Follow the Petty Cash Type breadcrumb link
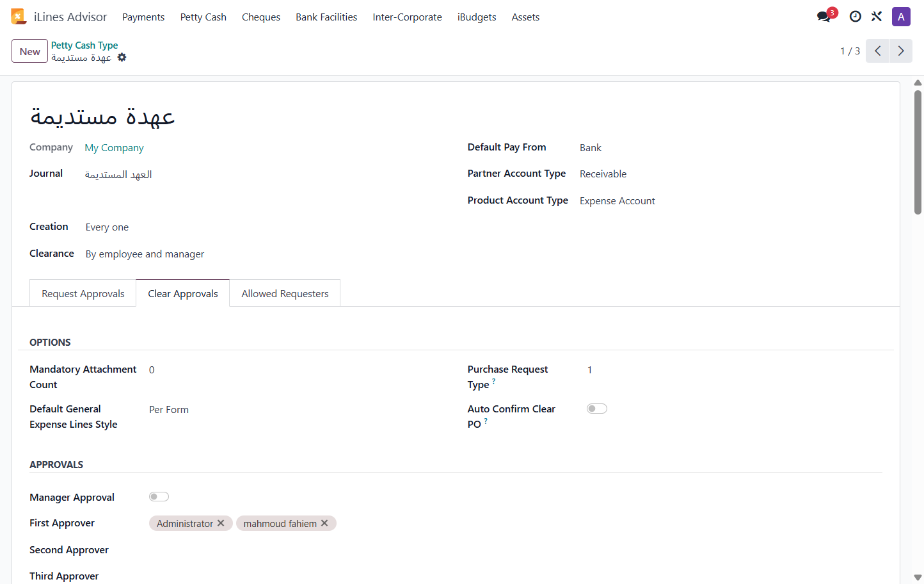This screenshot has width=924, height=584. pos(84,45)
